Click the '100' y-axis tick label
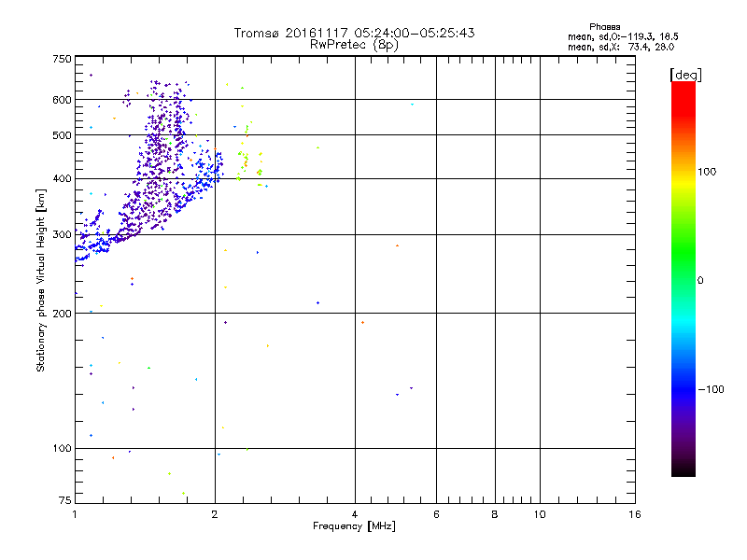747x560 pixels. coord(62,449)
